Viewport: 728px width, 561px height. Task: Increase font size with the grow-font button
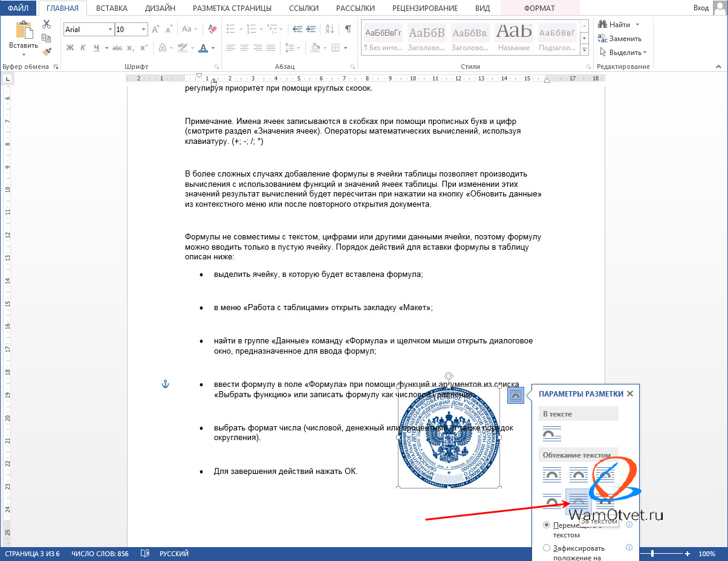[x=155, y=29]
